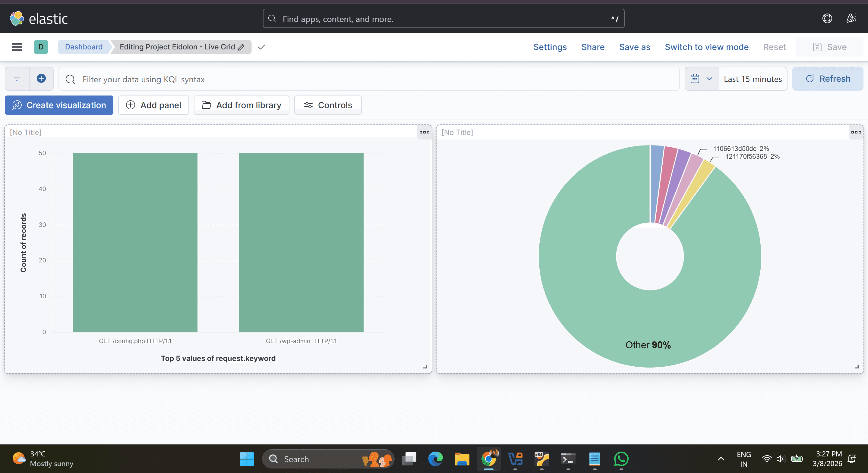The image size is (868, 473).
Task: Open pie chart panel options menu
Action: pos(856,132)
